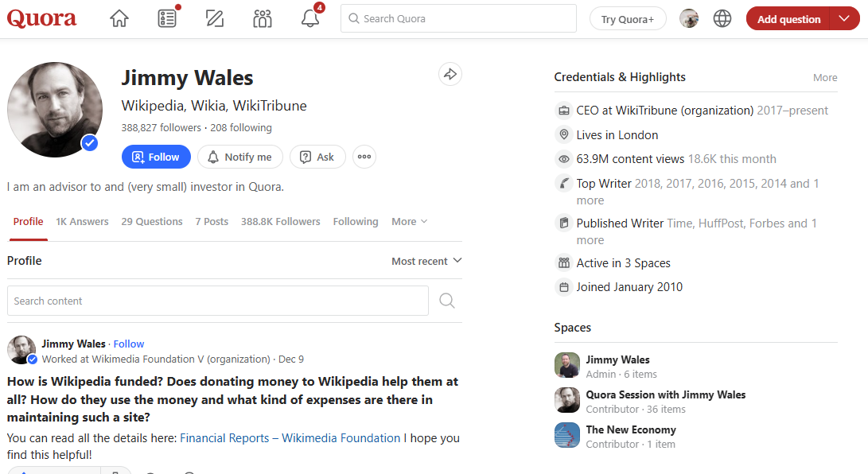Search profile content magnifier icon
The width and height of the screenshot is (868, 474).
click(x=447, y=301)
